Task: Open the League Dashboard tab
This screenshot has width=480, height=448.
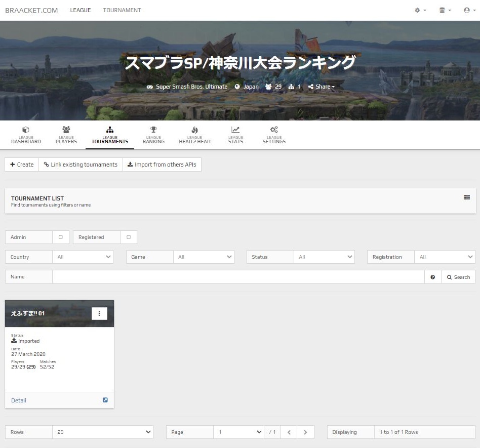Action: click(x=26, y=135)
